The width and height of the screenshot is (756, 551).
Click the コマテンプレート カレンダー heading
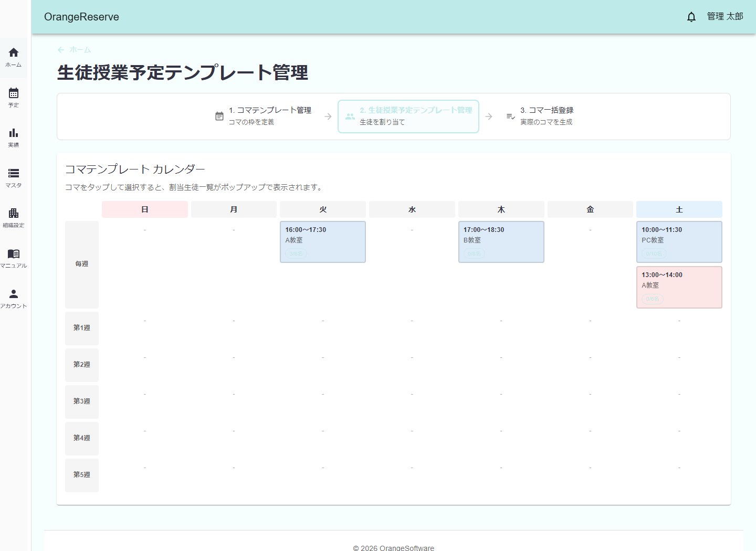[x=135, y=169]
